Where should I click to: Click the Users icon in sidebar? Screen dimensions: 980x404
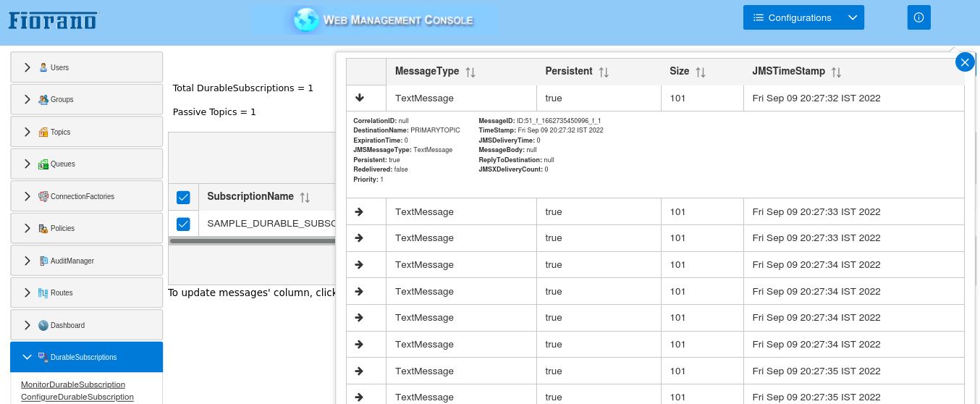(43, 67)
